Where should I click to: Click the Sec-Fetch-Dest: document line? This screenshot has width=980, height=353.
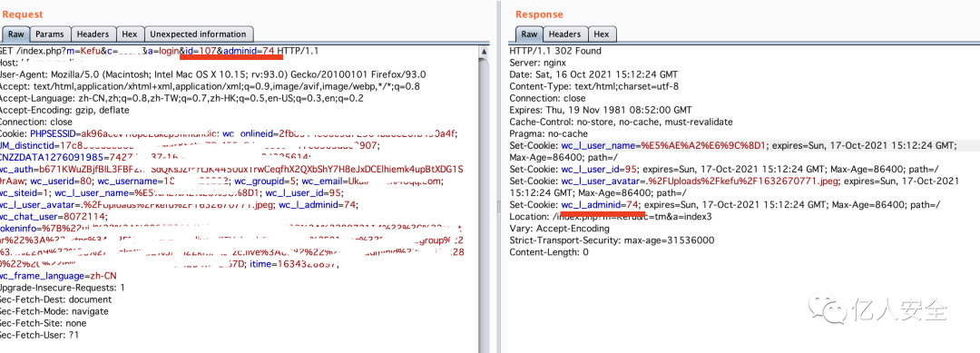pyautogui.click(x=56, y=300)
